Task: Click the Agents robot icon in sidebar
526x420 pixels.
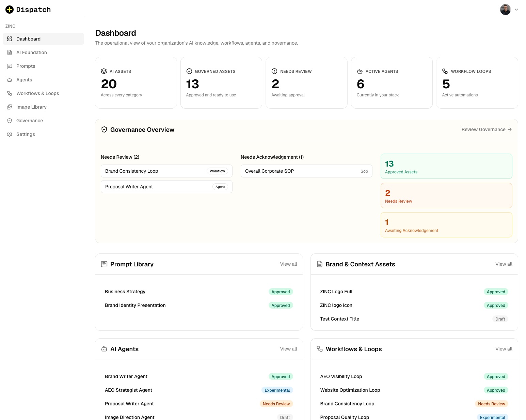Action: click(10, 80)
